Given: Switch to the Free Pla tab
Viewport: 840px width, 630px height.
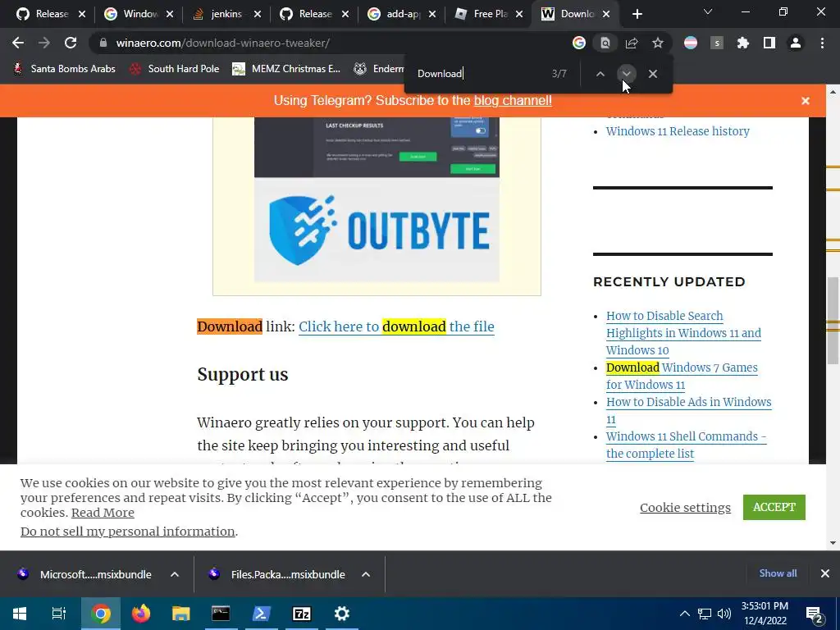Looking at the screenshot, I should (482, 14).
